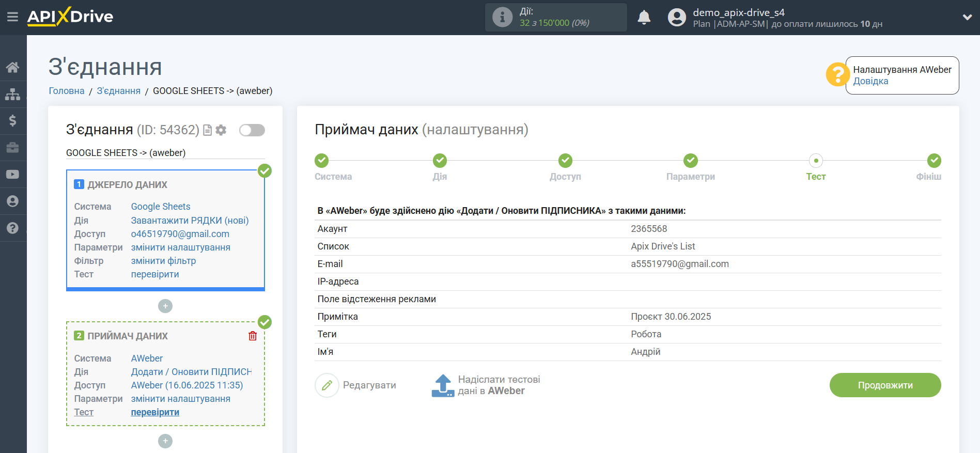The width and height of the screenshot is (980, 453).
Task: Go to the Дія step
Action: pos(440,161)
